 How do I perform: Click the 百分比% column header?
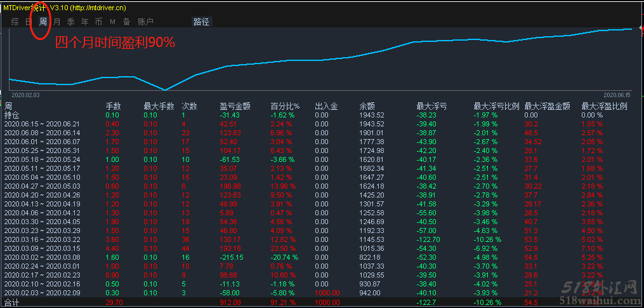(285, 106)
